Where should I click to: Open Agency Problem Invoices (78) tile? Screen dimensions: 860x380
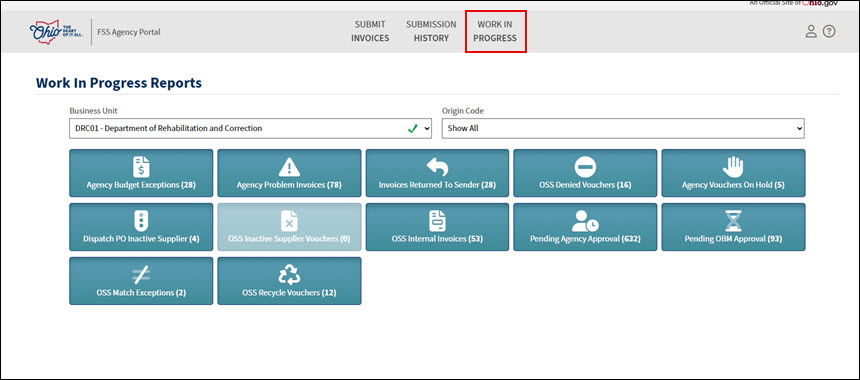click(x=289, y=173)
